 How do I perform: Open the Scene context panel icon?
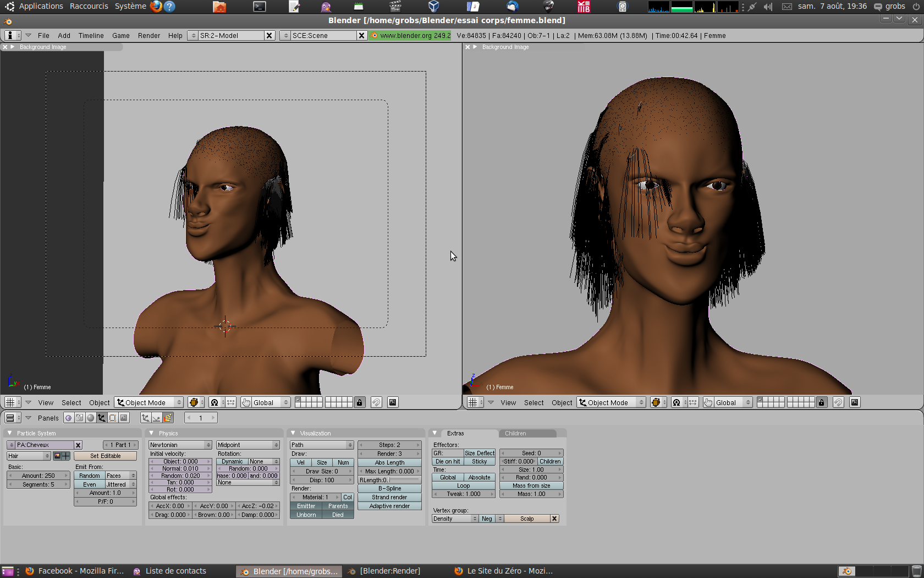pos(124,418)
